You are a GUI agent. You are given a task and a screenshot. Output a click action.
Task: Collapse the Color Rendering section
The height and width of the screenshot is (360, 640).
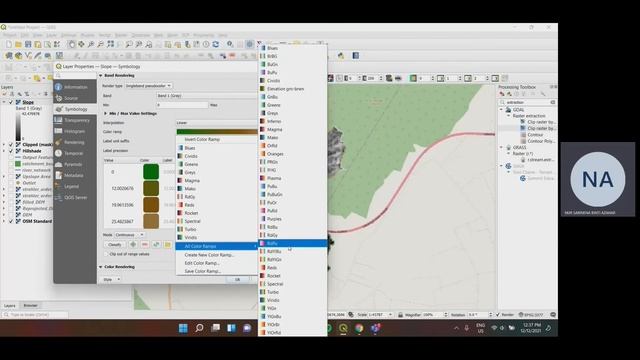(x=101, y=267)
